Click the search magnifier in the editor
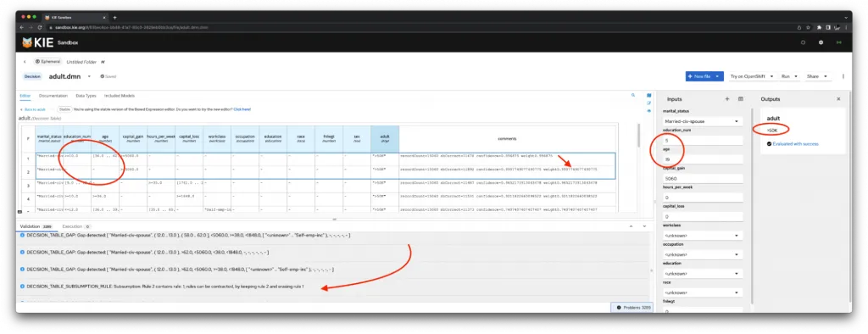Viewport: 868px width, 334px height. pyautogui.click(x=632, y=95)
